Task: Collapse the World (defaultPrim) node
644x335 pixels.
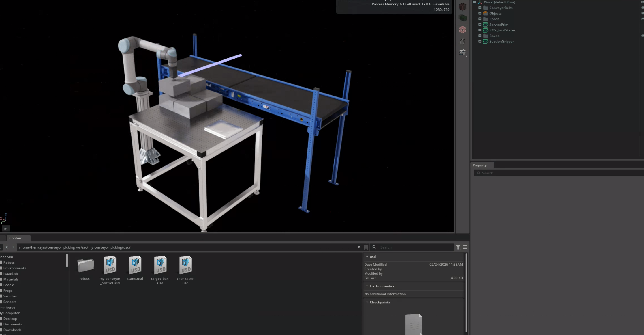Action: [474, 2]
